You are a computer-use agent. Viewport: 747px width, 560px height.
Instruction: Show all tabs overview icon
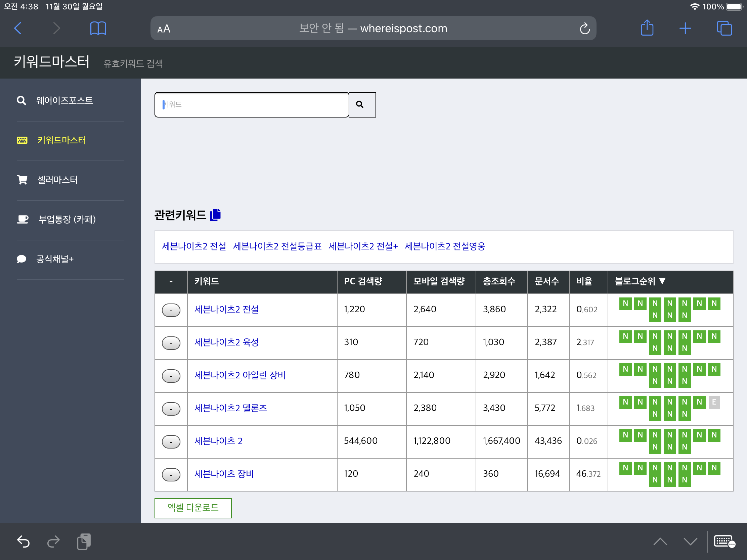click(724, 28)
